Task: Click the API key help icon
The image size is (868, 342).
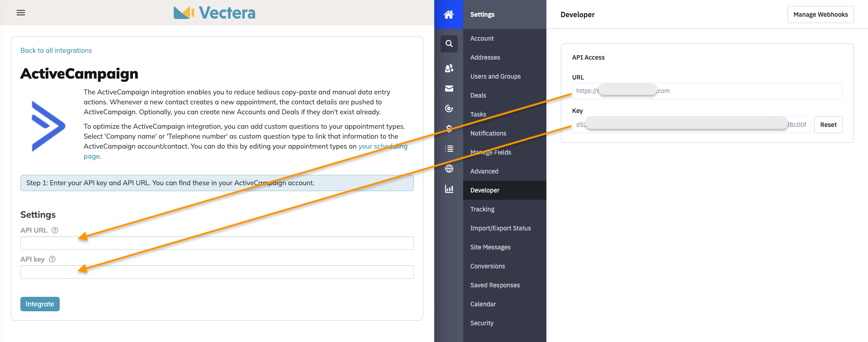Action: click(52, 259)
